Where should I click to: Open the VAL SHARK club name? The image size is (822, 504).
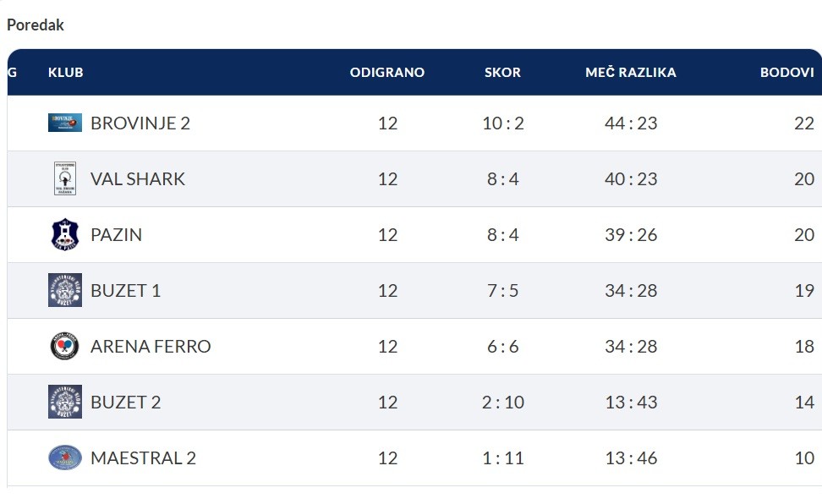click(x=137, y=178)
